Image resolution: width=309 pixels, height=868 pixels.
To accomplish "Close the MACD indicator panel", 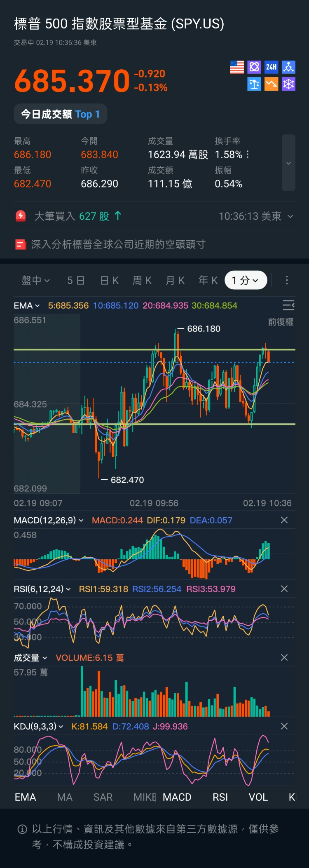I will point(284,520).
